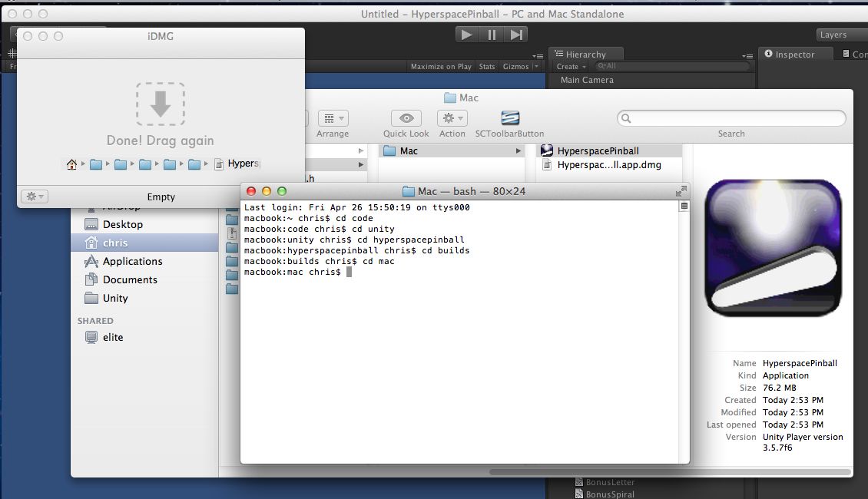Click Unity's Step frame button

click(516, 35)
